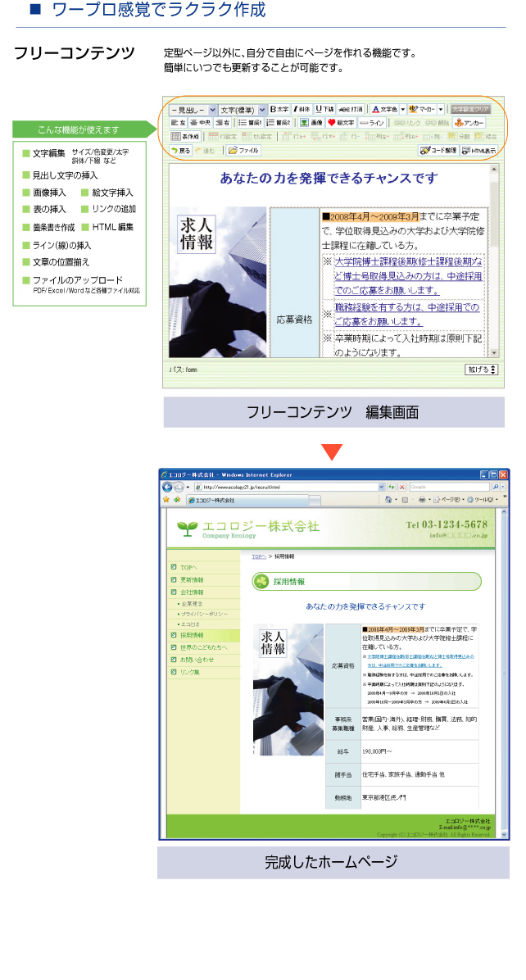Open cell settings (セル設定)
Screen dimensions: 526x980
[x=256, y=136]
